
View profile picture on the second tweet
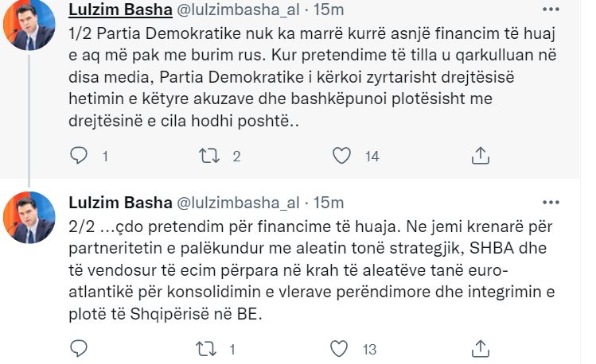(33, 220)
